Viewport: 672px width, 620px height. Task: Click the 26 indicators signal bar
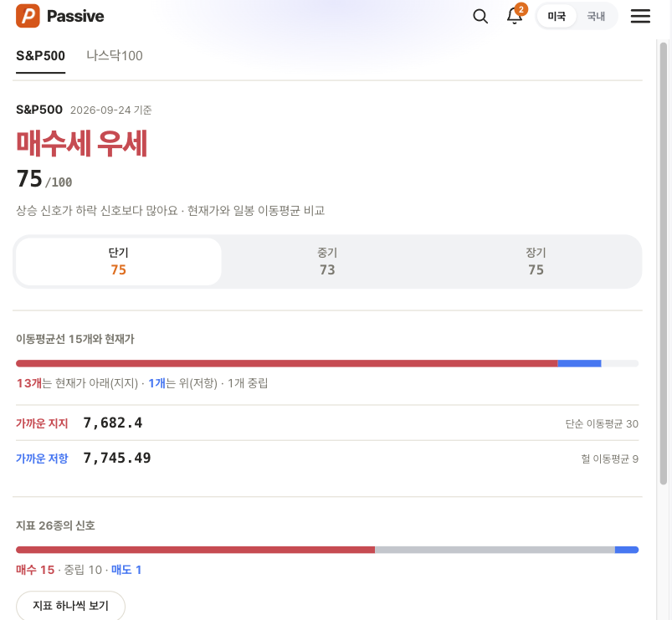tap(327, 550)
